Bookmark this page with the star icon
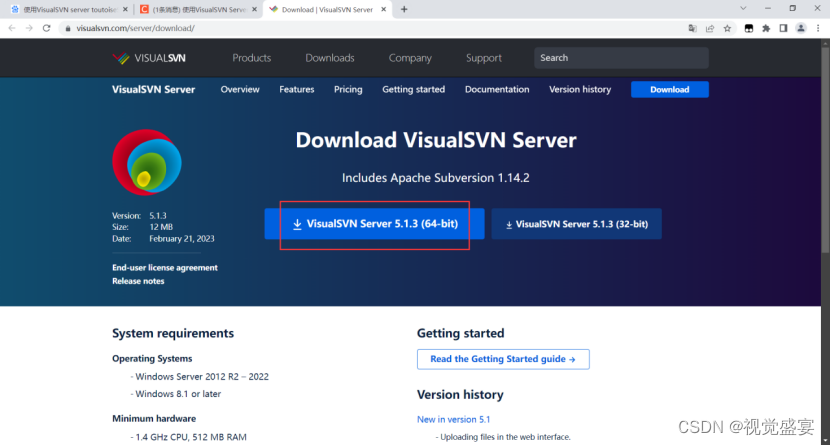Screen dimensions: 830x445 (727, 29)
